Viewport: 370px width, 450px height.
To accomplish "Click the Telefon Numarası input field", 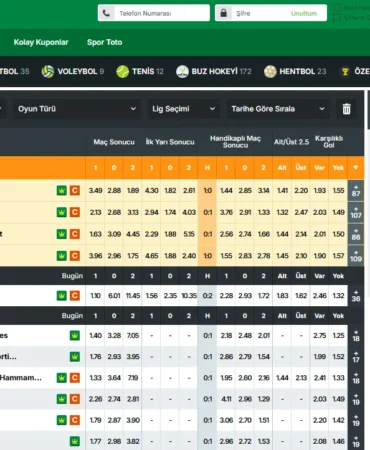I will coord(154,13).
